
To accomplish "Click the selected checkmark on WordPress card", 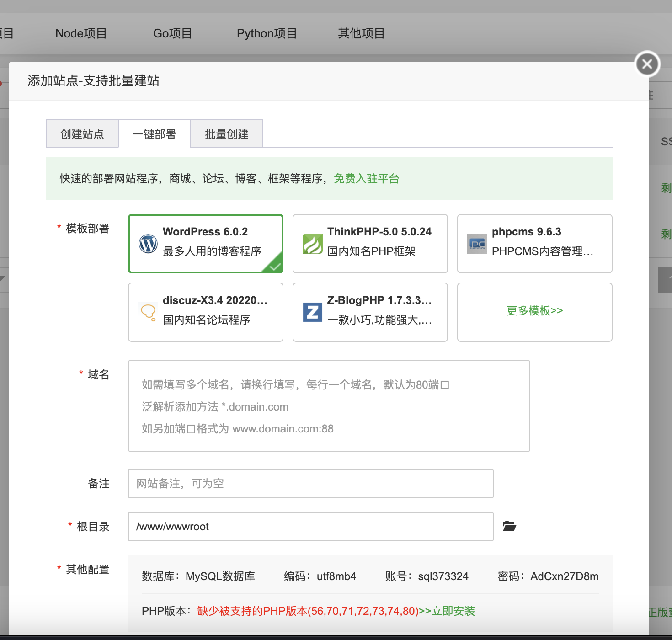I will [275, 266].
